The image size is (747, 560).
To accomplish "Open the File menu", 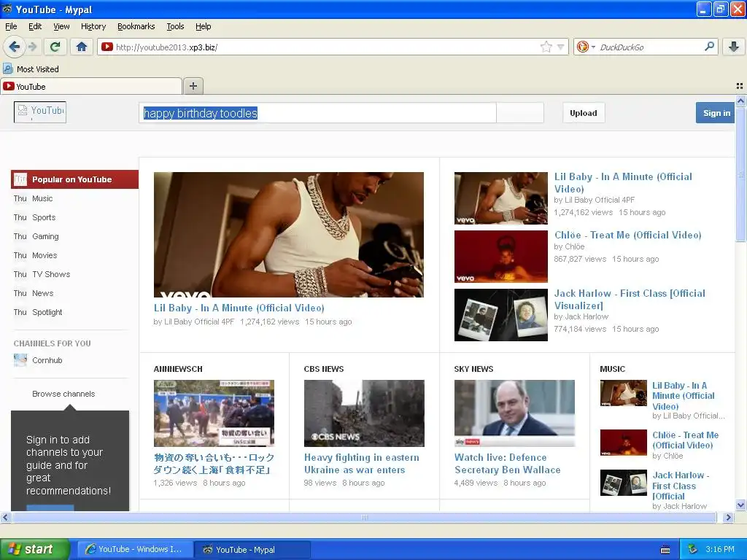I will [x=11, y=26].
